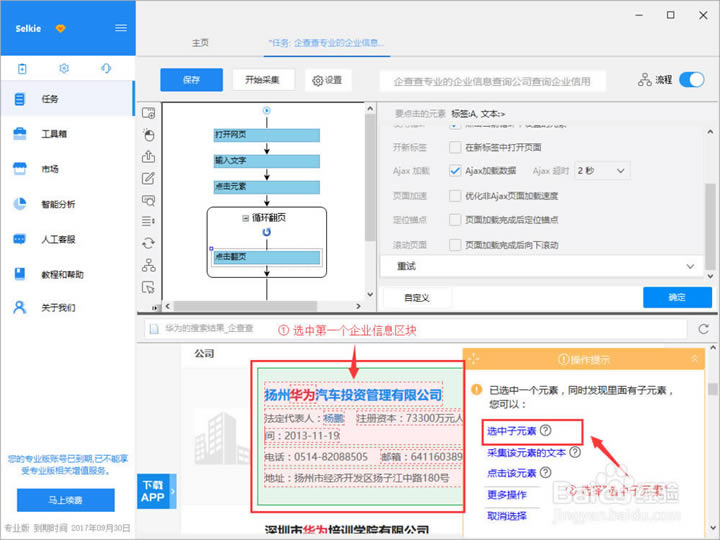
Task: Open the Ajax timeout 2秒 dropdown
Action: (x=601, y=171)
